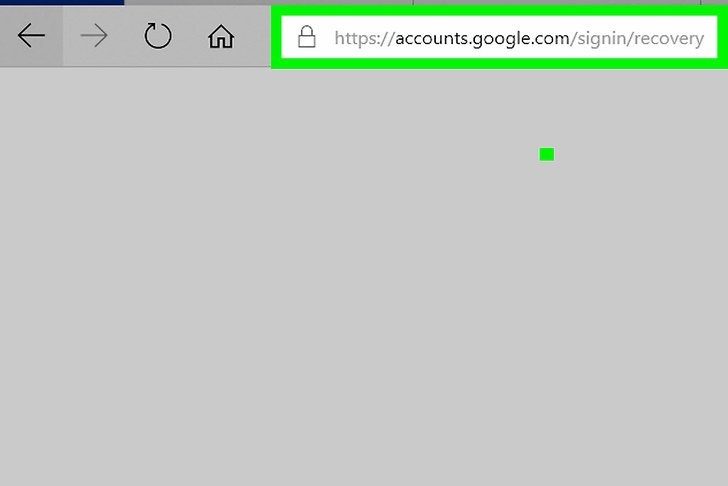Click the word google in the URL
The image size is (728, 486).
[x=501, y=39]
